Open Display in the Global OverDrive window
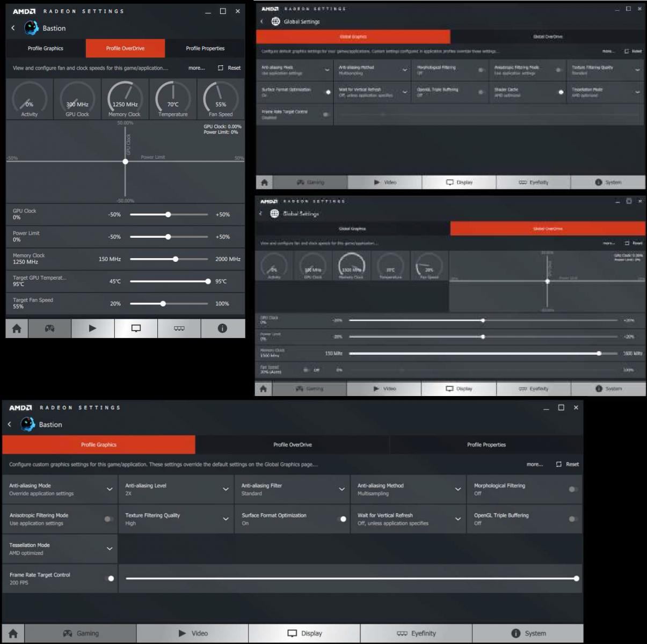The width and height of the screenshot is (647, 644). pyautogui.click(x=459, y=389)
